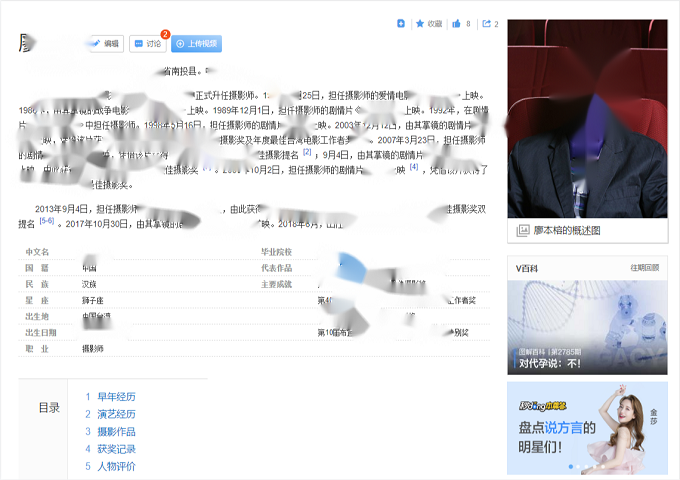Like the entry with the thumbs-up icon
The width and height of the screenshot is (680, 480).
point(456,23)
